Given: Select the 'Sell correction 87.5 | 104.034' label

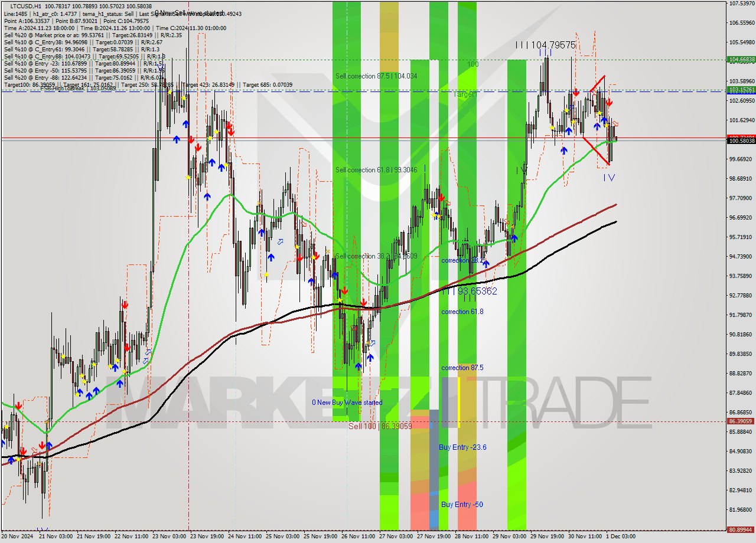Looking at the screenshot, I should point(376,76).
